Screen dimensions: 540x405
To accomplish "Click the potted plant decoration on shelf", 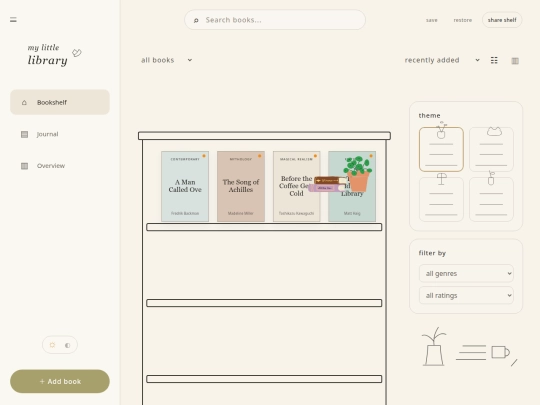I will [x=358, y=174].
